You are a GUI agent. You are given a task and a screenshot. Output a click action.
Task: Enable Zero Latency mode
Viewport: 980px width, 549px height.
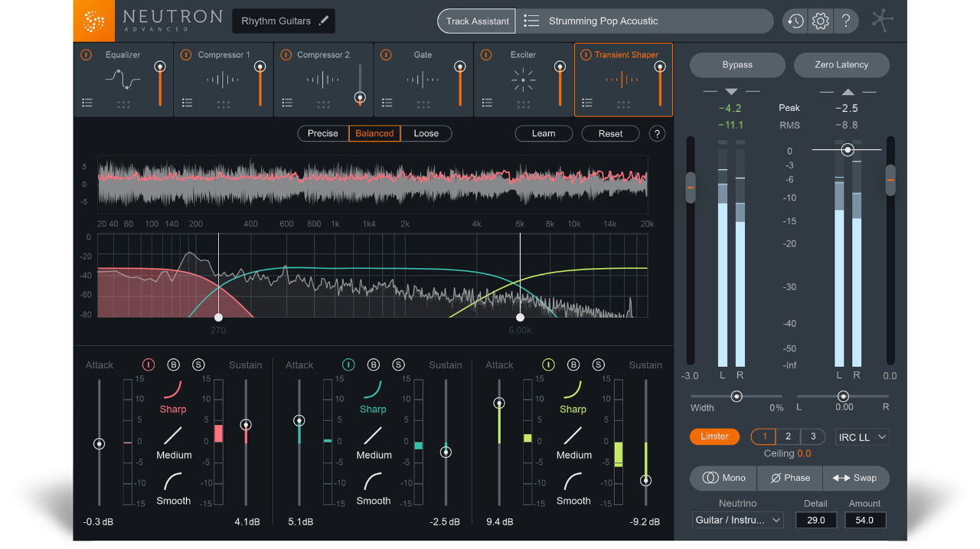841,64
